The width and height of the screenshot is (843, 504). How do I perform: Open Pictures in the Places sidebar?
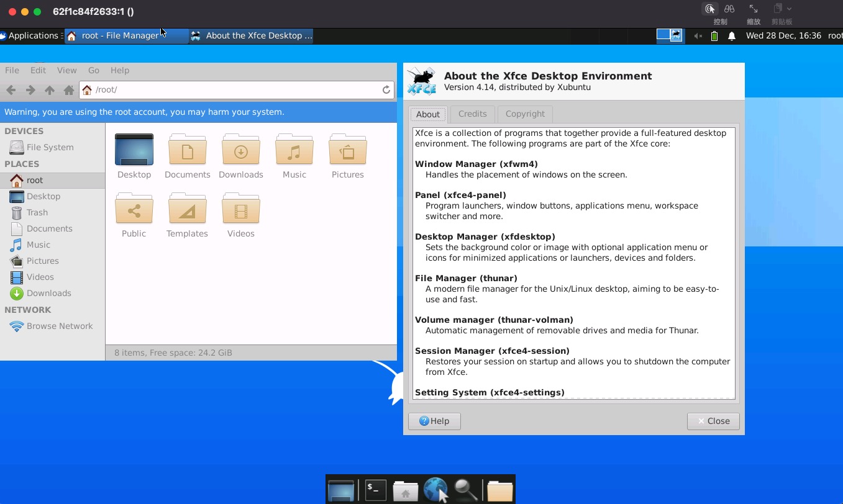pyautogui.click(x=52, y=261)
